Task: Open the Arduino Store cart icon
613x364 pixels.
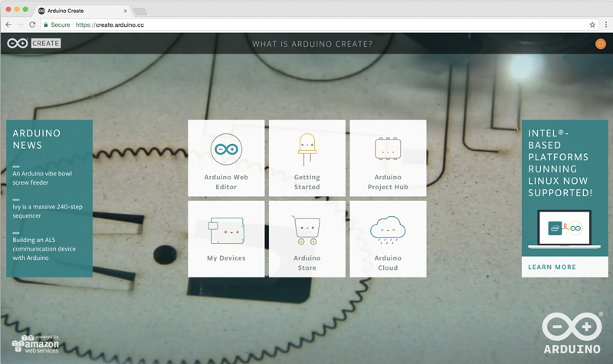Action: 306,229
